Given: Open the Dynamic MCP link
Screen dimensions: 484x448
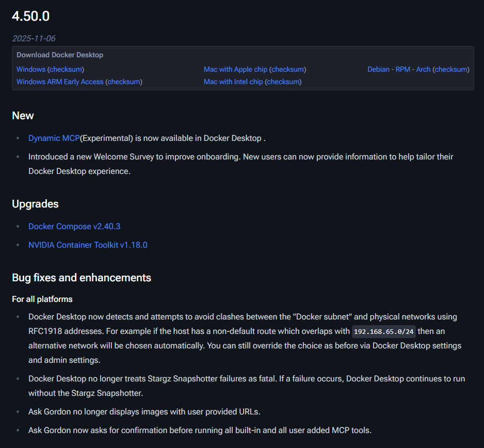Looking at the screenshot, I should click(54, 138).
